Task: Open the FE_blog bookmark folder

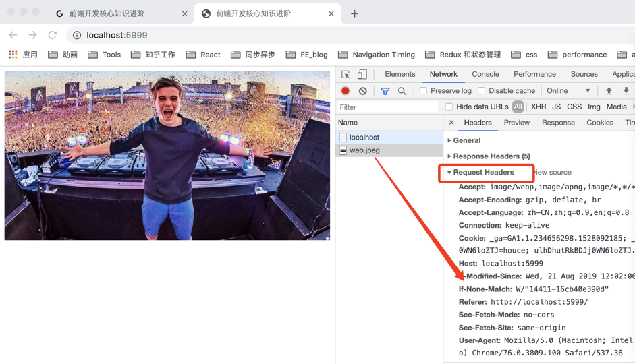Action: click(307, 55)
